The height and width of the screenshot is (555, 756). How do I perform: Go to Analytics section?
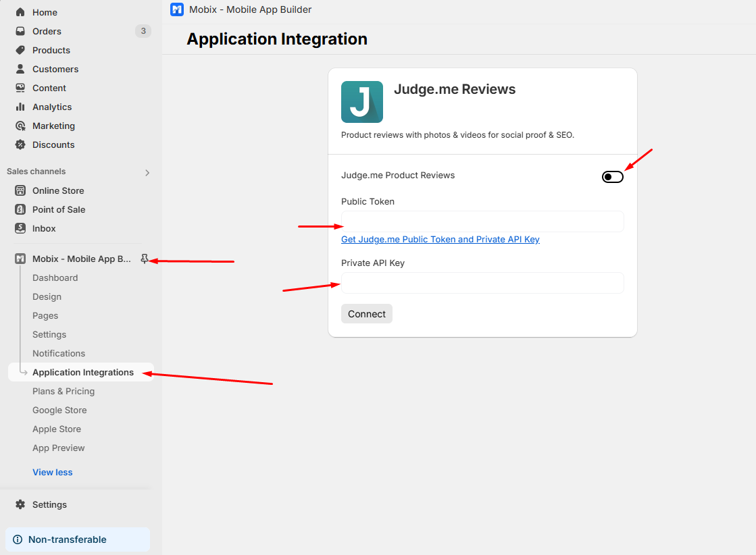pyautogui.click(x=52, y=107)
